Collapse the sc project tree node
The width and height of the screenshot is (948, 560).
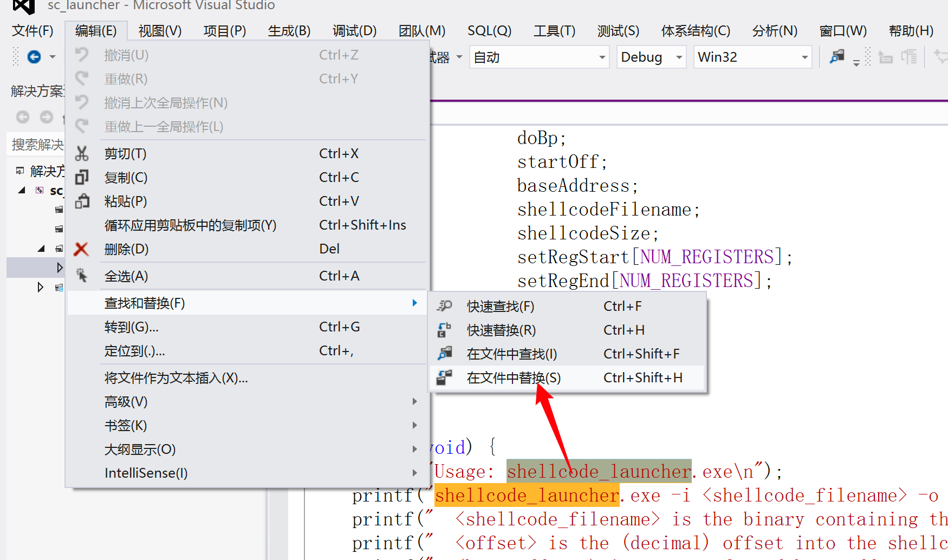click(x=22, y=190)
